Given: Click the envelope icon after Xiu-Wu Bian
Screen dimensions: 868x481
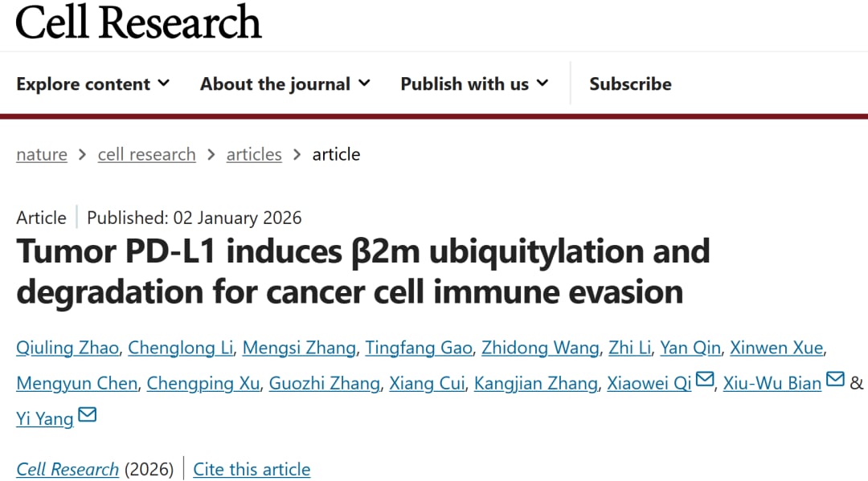Looking at the screenshot, I should (x=835, y=380).
